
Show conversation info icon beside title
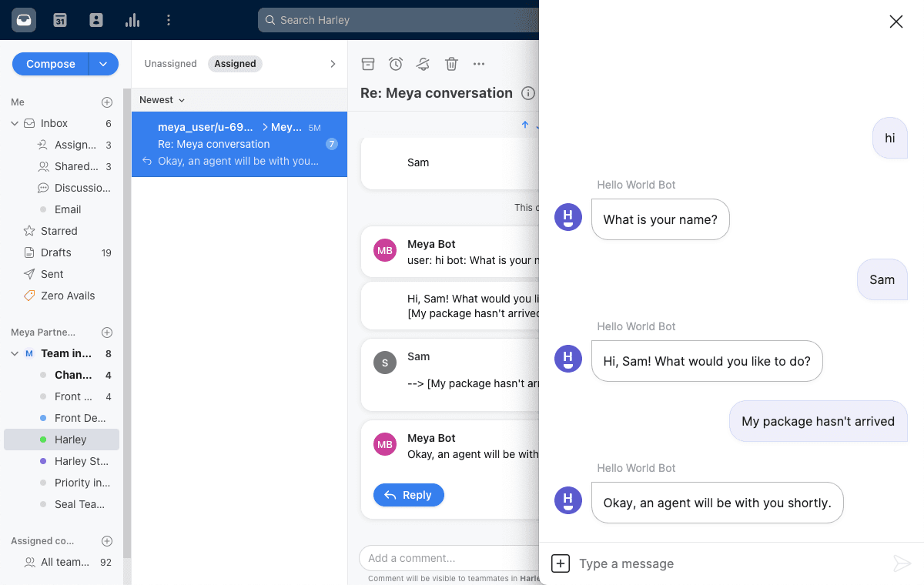click(x=528, y=93)
